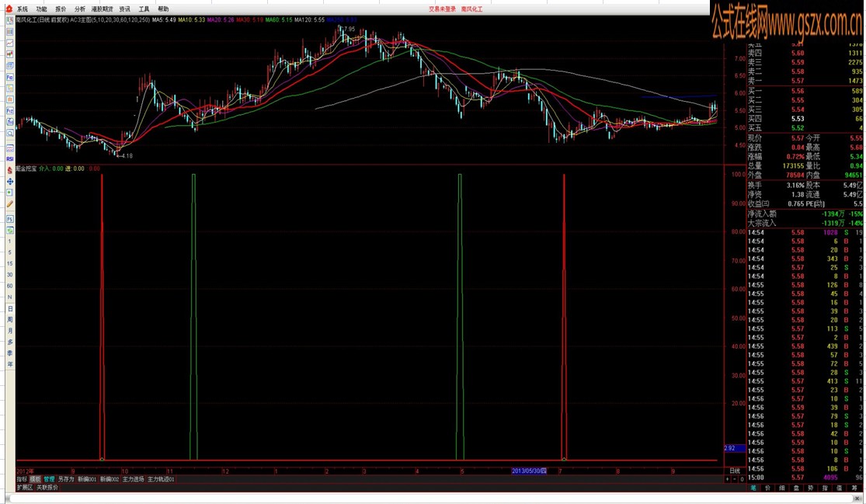Select the 季 quarterly period

pos(10,353)
